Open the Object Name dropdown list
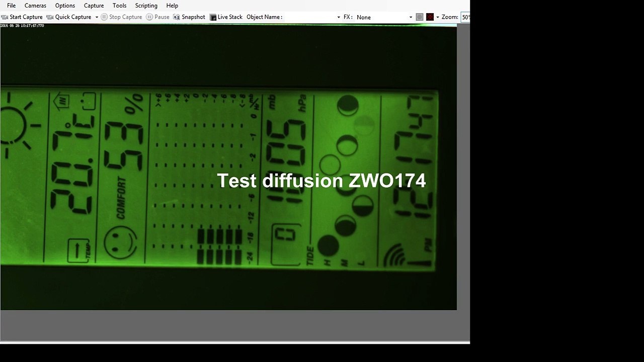The height and width of the screenshot is (362, 644). pos(338,17)
